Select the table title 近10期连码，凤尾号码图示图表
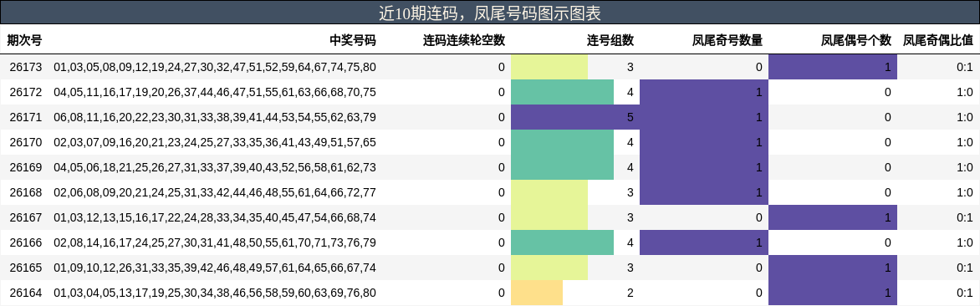The height and width of the screenshot is (306, 980). coord(490,13)
